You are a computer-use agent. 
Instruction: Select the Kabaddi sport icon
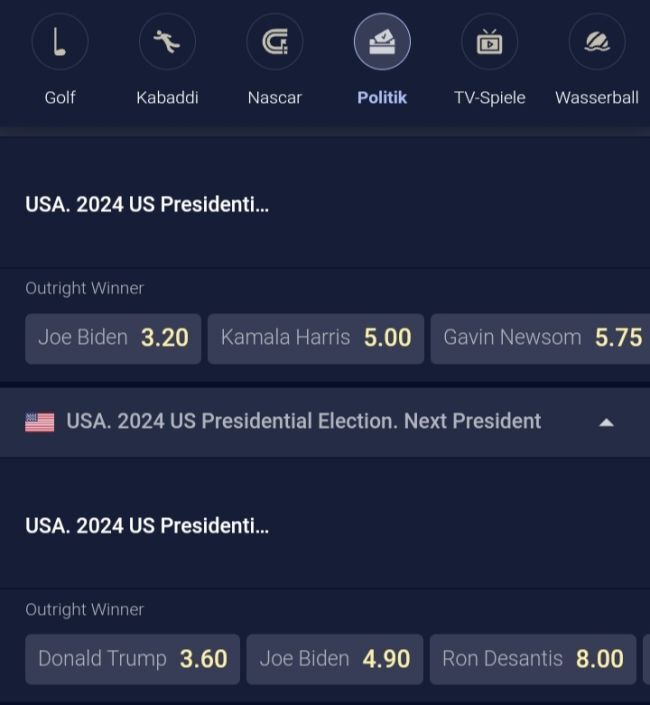[167, 42]
